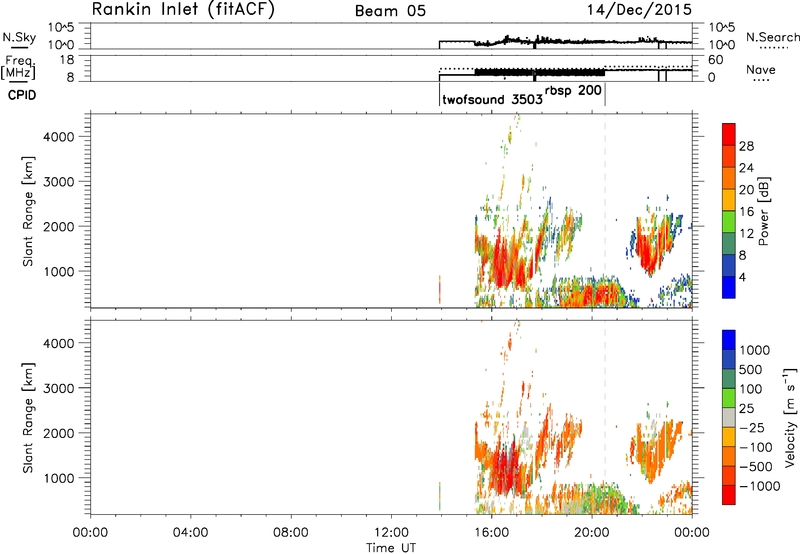This screenshot has width=800, height=554.
Task: Click the date '14/Dec/2015'
Action: point(639,9)
